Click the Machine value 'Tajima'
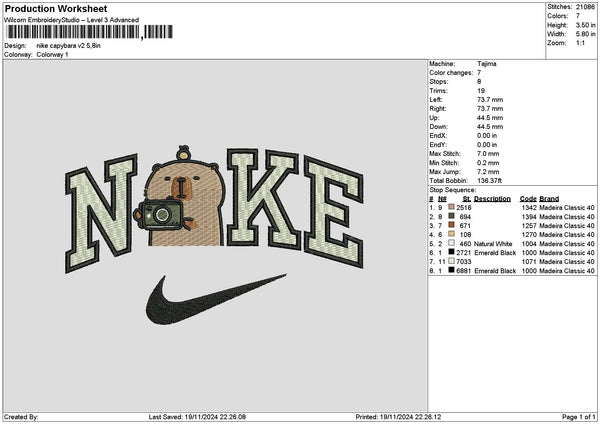Viewport: 600px width, 424px height. [x=487, y=64]
